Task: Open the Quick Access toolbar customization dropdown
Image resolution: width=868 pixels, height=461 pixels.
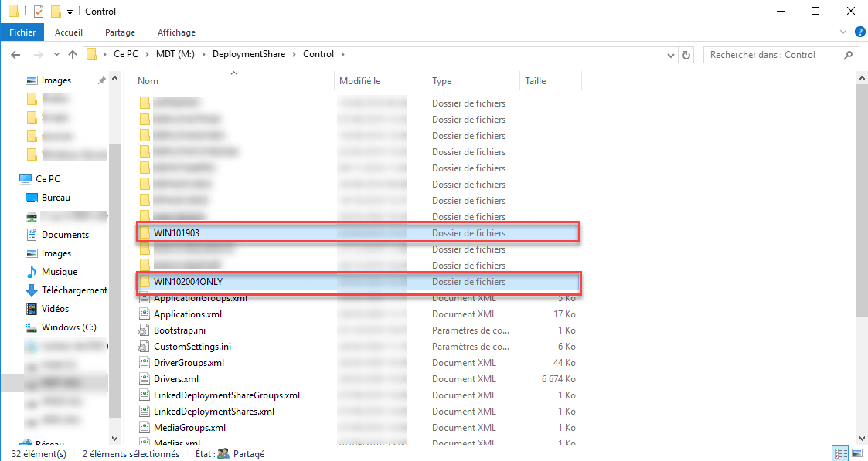Action: (x=69, y=11)
